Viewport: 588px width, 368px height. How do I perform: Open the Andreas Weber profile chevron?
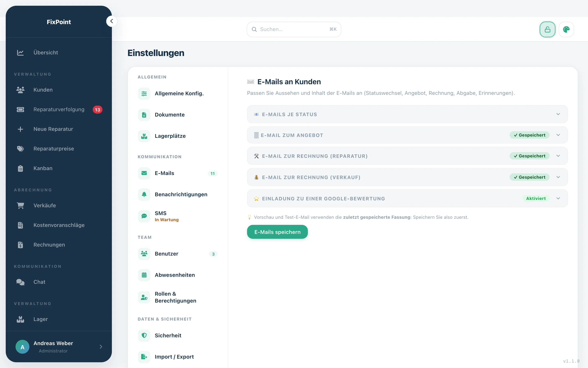coord(101,347)
